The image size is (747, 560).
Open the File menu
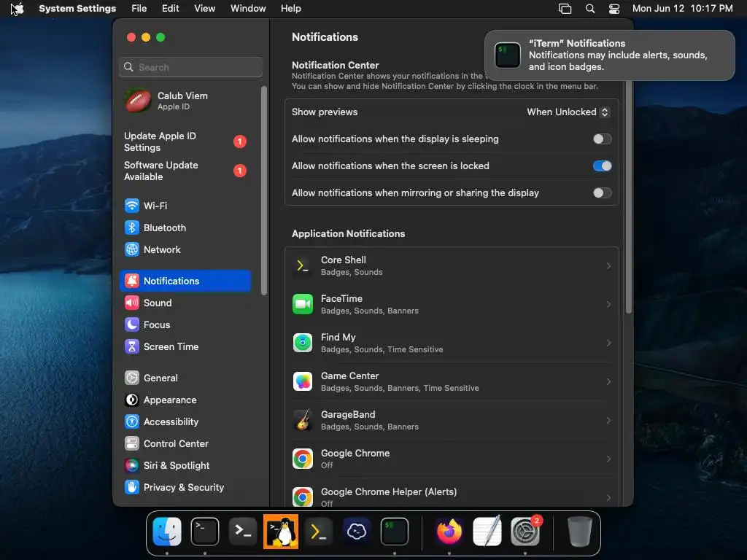tap(139, 9)
